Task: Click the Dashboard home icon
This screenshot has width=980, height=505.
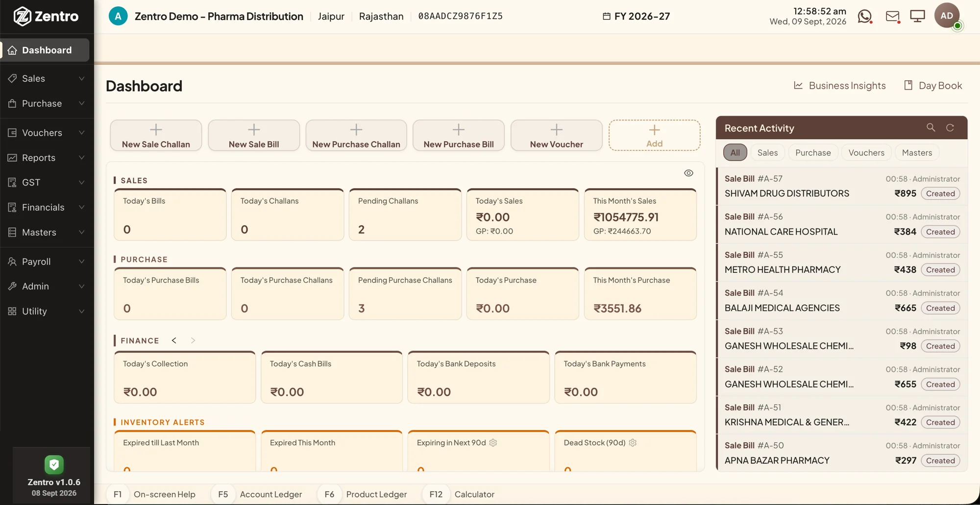Action: click(x=12, y=50)
